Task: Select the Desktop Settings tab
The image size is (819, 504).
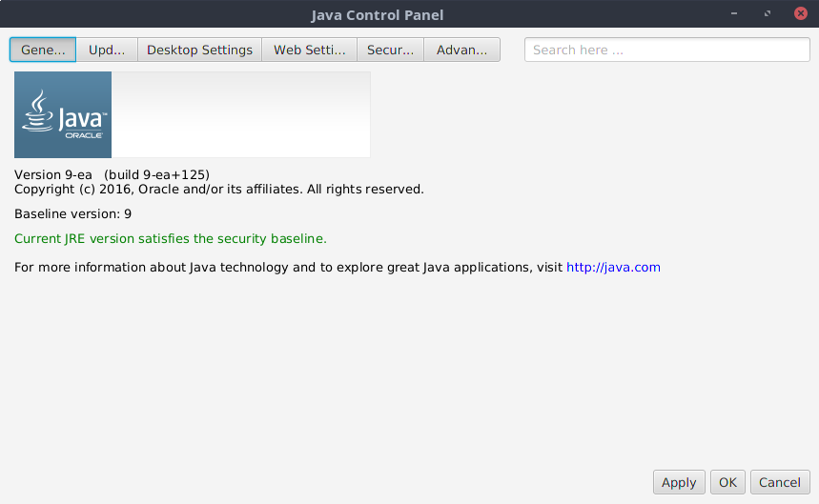Action: tap(199, 50)
